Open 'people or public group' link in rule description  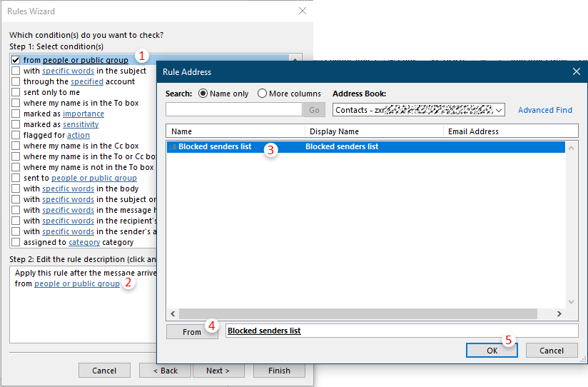click(77, 284)
